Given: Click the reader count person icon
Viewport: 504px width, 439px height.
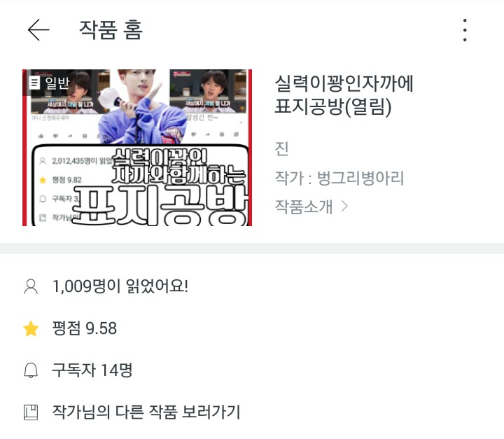Looking at the screenshot, I should click(31, 286).
